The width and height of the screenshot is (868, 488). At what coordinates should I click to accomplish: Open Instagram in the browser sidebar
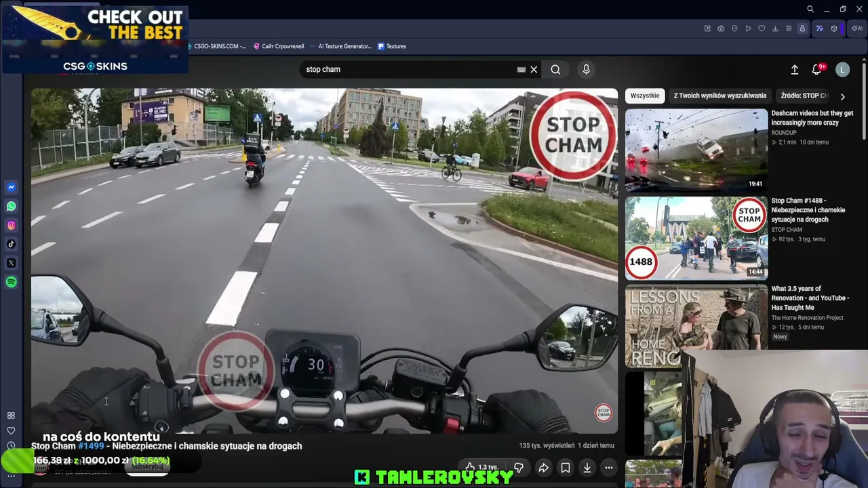pyautogui.click(x=11, y=225)
